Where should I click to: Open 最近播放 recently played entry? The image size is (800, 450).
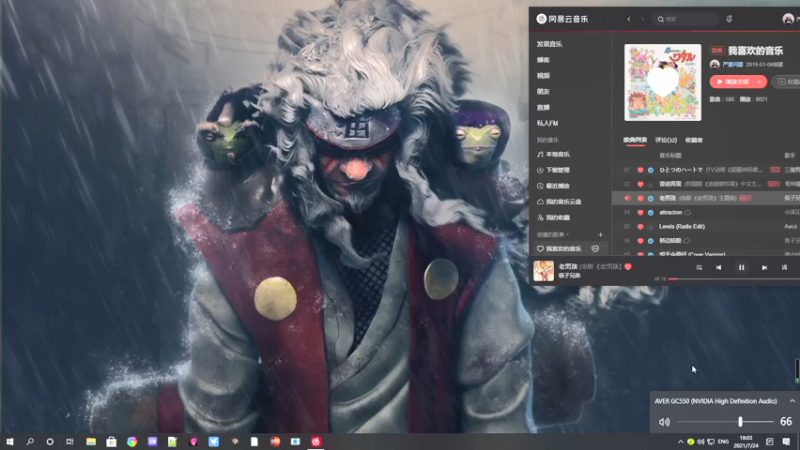click(553, 186)
